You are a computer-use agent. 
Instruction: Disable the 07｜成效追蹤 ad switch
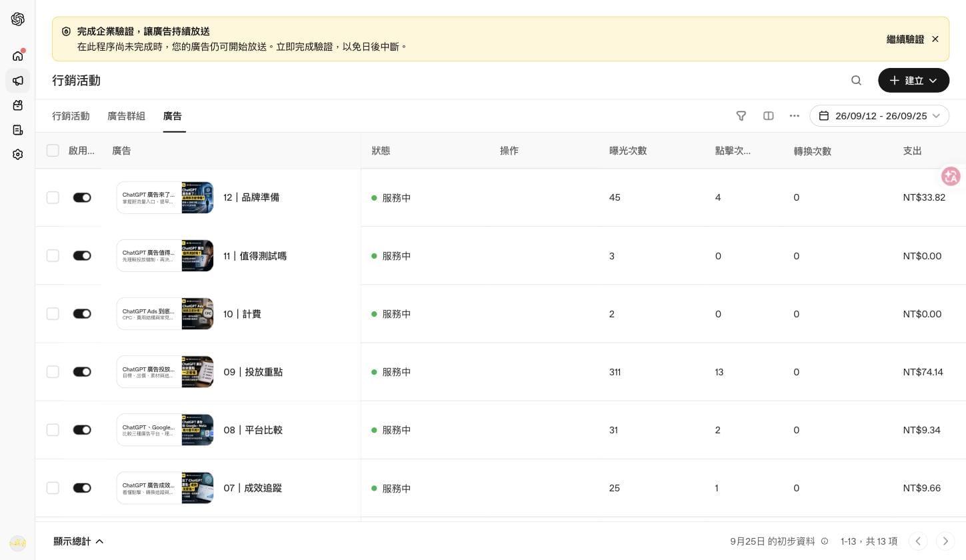[x=82, y=488]
